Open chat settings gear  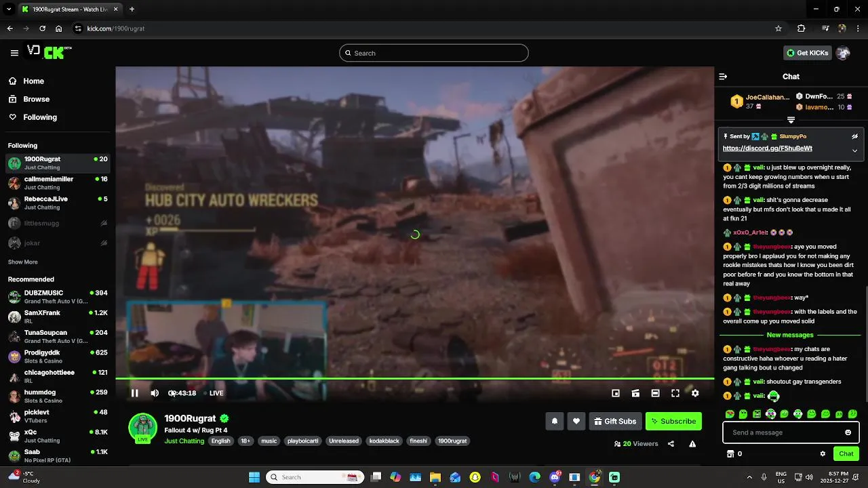[x=823, y=454]
